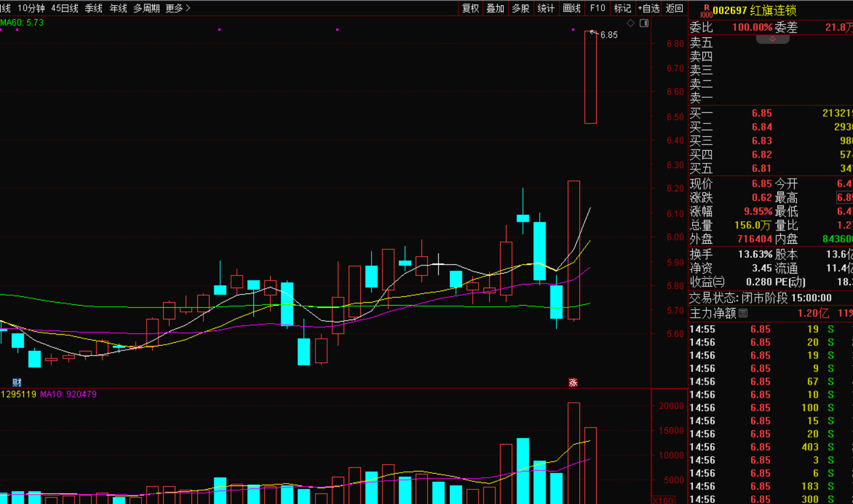Click the 现价 6.85 value

pos(762,184)
